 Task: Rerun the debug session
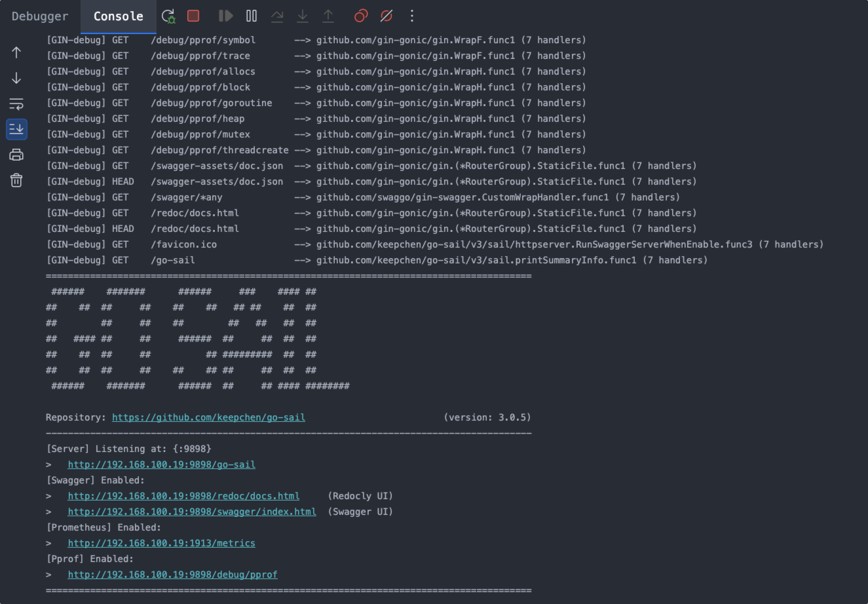click(x=168, y=16)
